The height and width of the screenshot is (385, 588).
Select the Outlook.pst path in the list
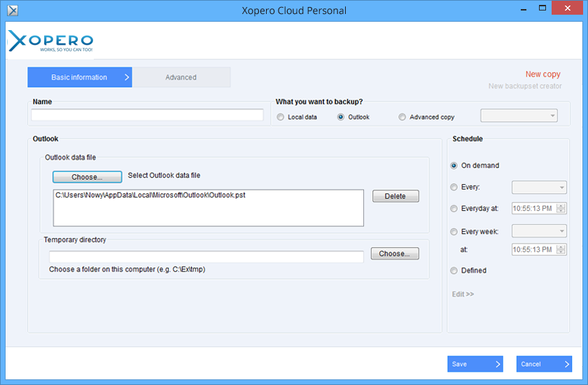click(x=150, y=195)
